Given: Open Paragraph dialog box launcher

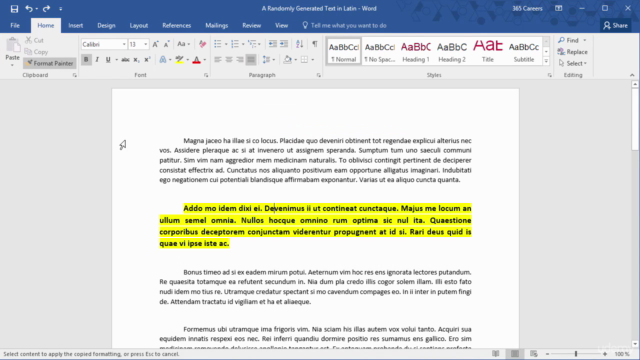Looking at the screenshot, I should (318, 75).
